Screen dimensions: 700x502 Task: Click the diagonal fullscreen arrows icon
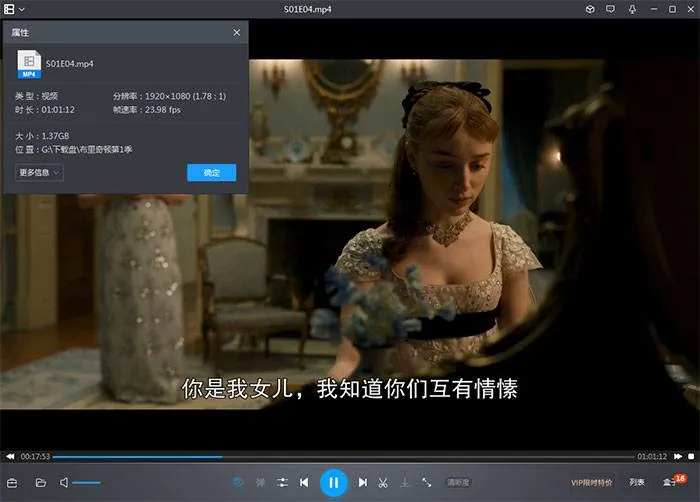pos(426,482)
